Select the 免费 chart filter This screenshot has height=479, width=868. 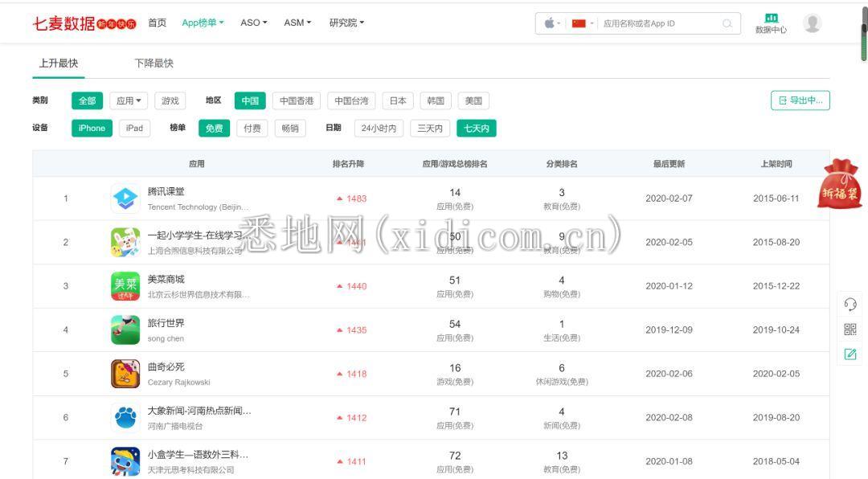215,128
